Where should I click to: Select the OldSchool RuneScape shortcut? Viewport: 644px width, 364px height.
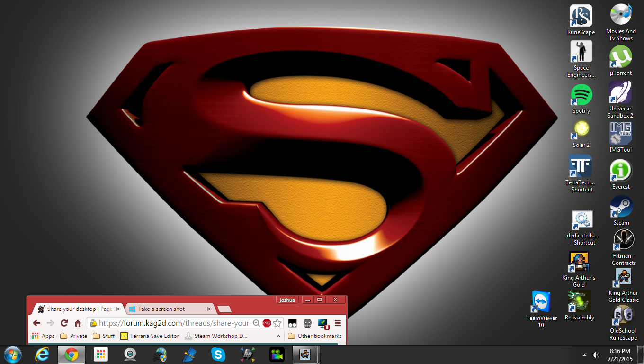pos(623,323)
